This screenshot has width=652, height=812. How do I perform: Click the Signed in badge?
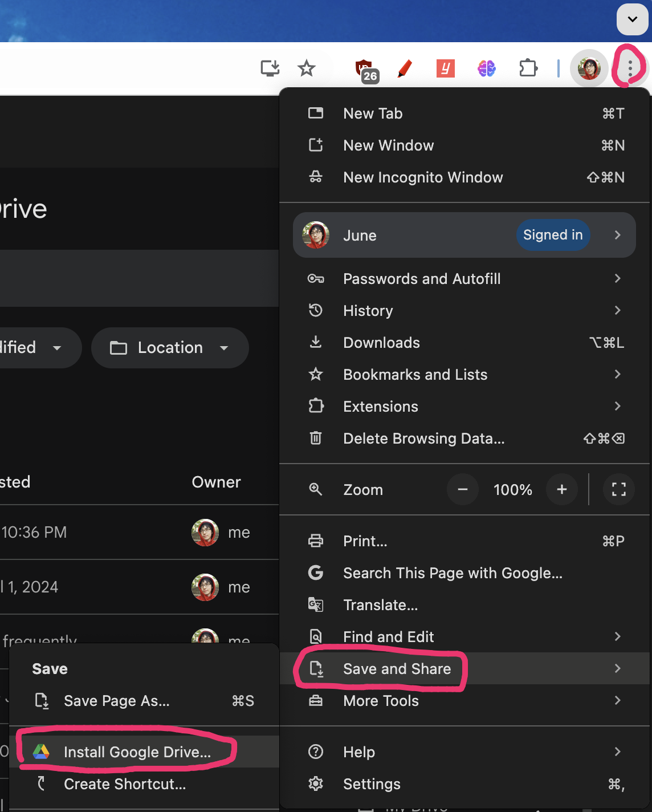553,235
